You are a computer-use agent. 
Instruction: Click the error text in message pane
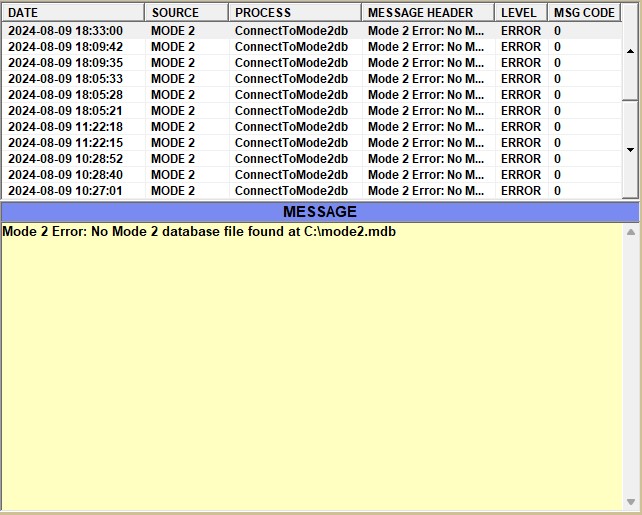pyautogui.click(x=200, y=232)
